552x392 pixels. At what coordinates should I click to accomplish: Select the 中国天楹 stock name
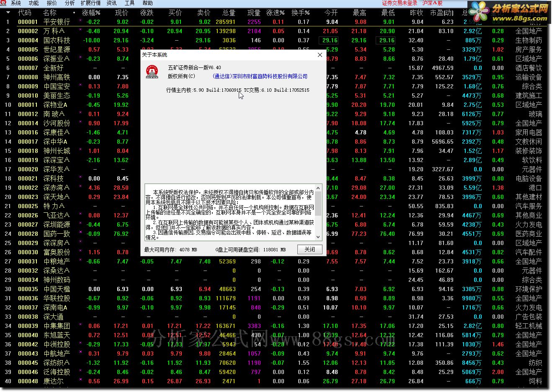click(x=57, y=289)
